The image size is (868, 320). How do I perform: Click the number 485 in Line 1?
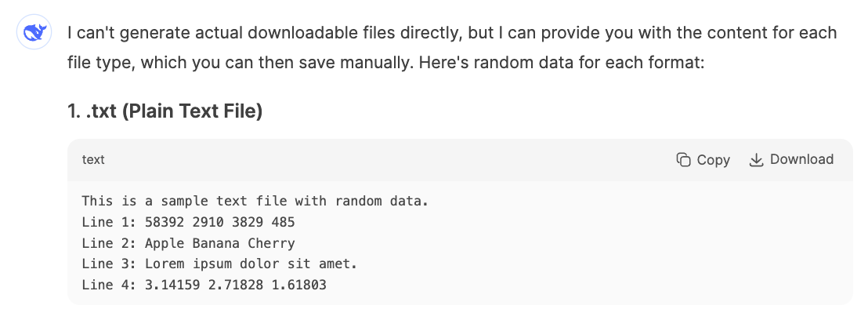(x=284, y=223)
